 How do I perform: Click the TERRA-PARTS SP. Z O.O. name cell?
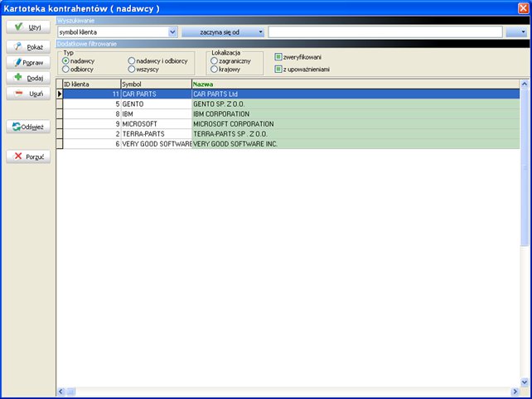click(356, 134)
